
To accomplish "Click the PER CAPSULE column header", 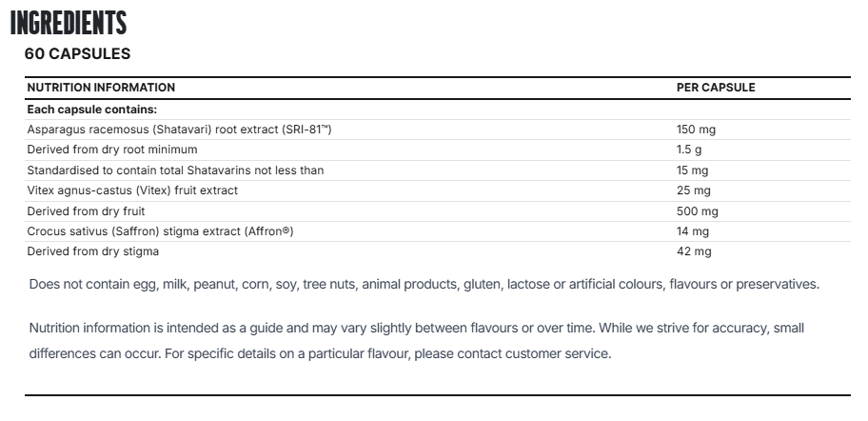I will click(716, 88).
